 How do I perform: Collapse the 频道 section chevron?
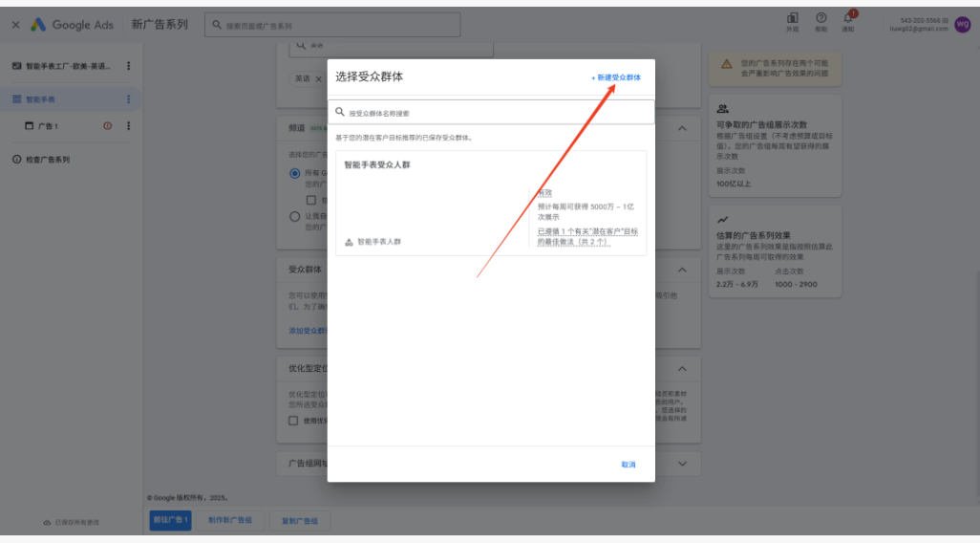(x=683, y=128)
